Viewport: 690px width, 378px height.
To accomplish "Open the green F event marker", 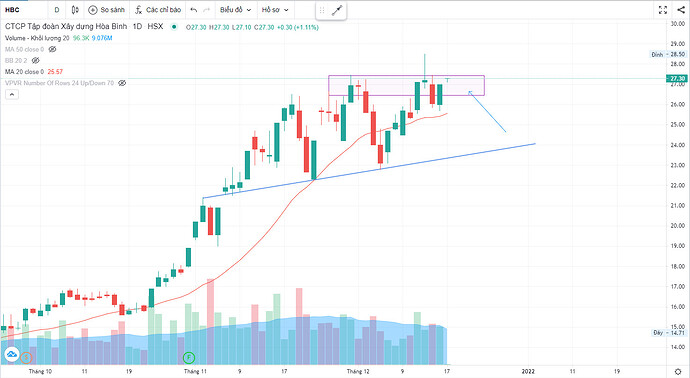I will tap(189, 358).
